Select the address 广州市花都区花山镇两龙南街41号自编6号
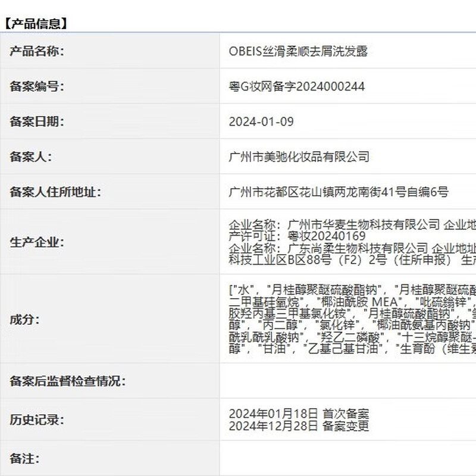 (338, 192)
